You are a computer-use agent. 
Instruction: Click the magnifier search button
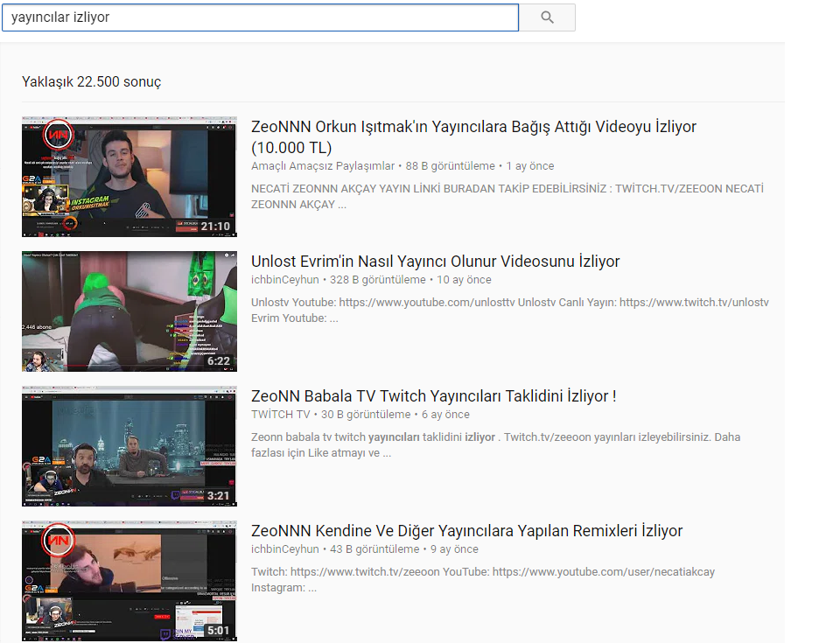(547, 17)
